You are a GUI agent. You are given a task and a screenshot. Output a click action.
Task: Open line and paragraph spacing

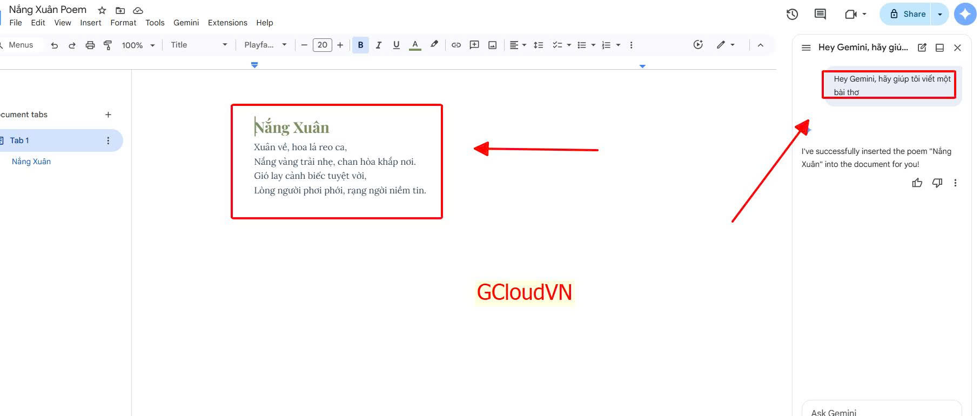click(538, 45)
